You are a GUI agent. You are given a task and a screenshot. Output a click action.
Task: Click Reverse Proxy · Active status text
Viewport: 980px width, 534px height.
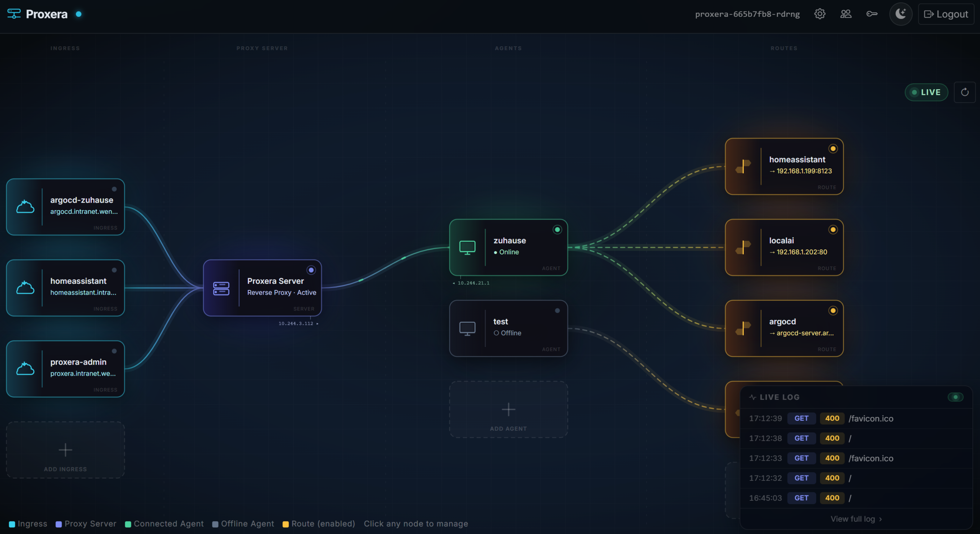pos(282,293)
